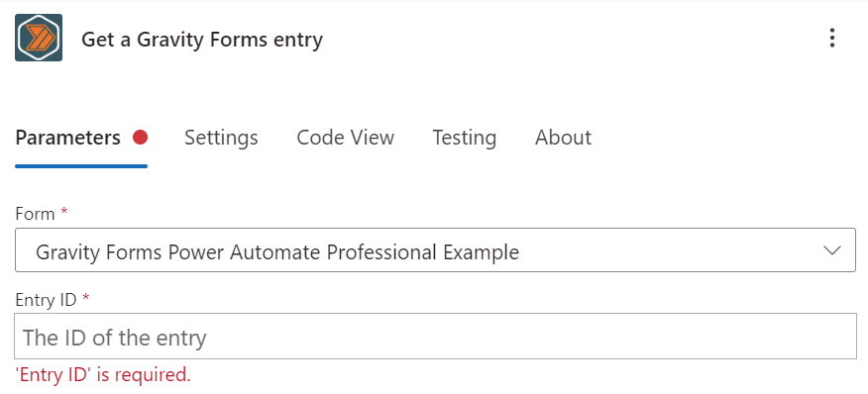Open the three-dot more options menu
Viewport: 868px width, 394px height.
click(831, 39)
